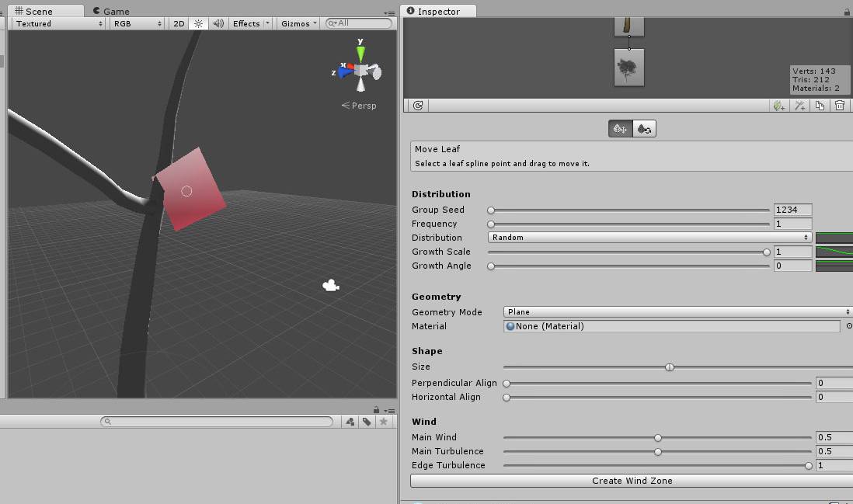853x504 pixels.
Task: Click the Add Leaf Group icon
Action: point(778,106)
